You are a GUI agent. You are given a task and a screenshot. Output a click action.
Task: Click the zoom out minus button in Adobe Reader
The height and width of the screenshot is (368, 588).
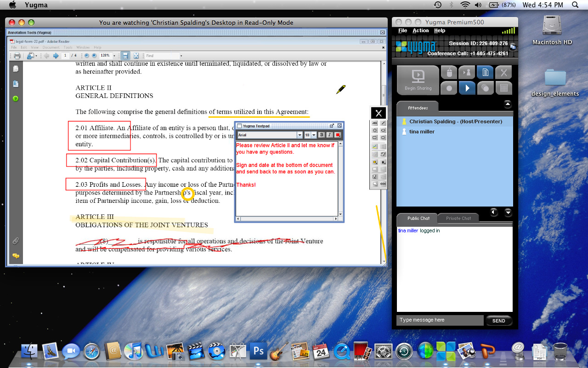87,56
